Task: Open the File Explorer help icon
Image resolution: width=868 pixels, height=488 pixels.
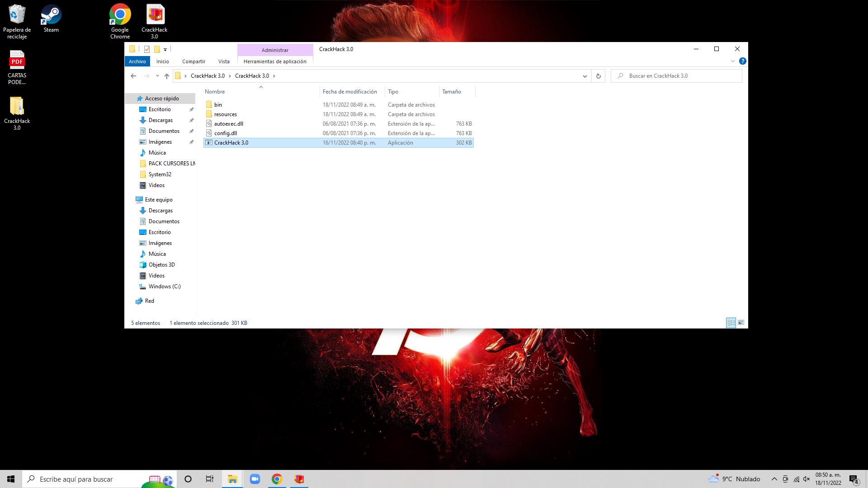Action: coord(742,61)
